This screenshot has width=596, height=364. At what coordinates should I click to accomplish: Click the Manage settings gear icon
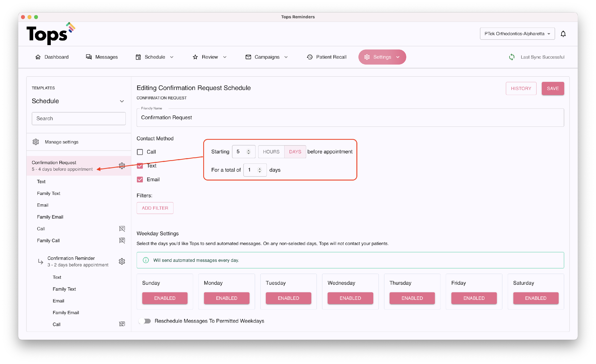pyautogui.click(x=36, y=142)
